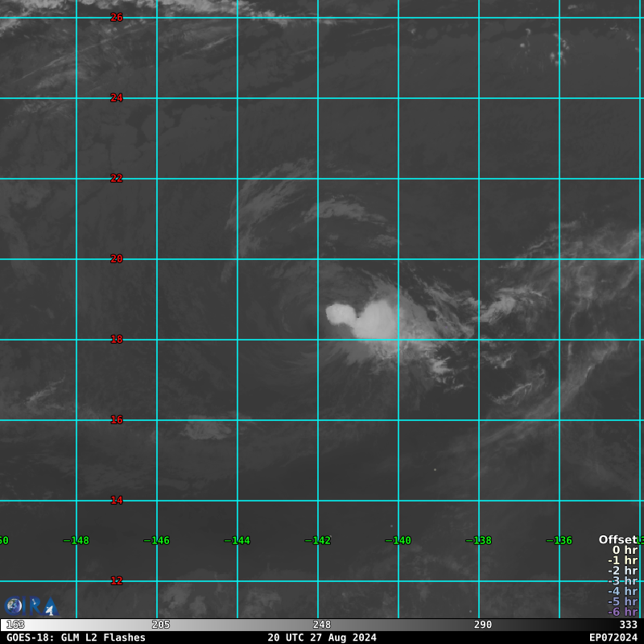Click the 20 UTC 27 Aug 2024 timestamp

pyautogui.click(x=322, y=638)
